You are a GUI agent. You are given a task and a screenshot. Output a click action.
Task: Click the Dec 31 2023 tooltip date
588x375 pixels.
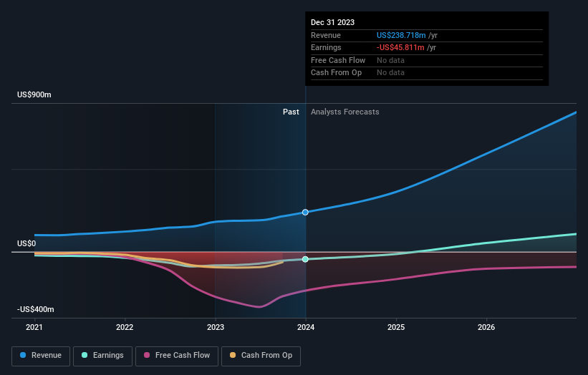(332, 22)
